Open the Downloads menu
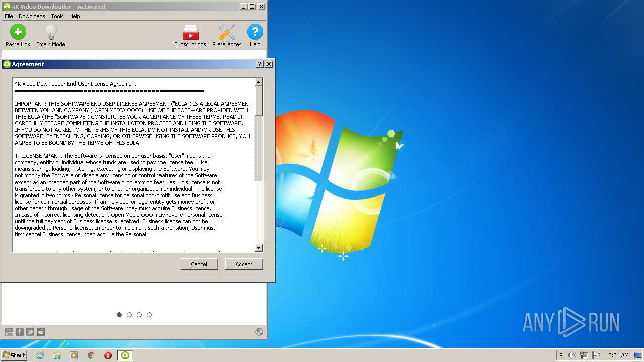Viewport: 644px width, 362px height. pyautogui.click(x=32, y=16)
